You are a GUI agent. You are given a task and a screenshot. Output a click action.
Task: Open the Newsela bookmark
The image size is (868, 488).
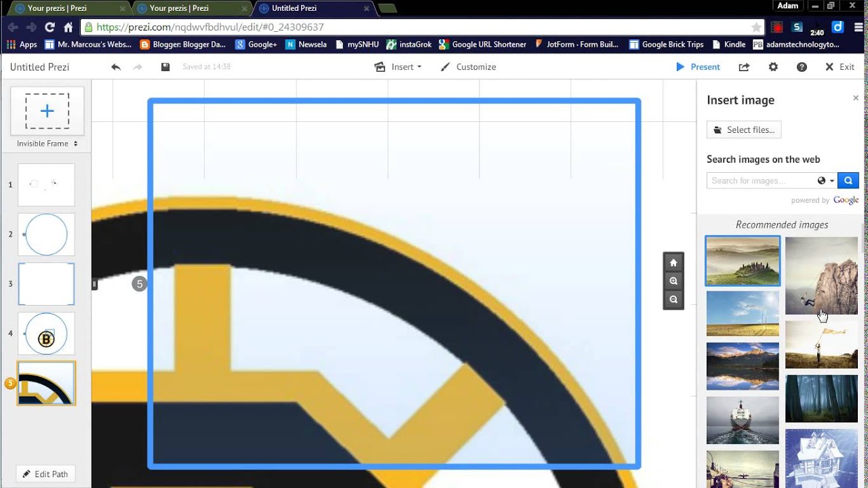(306, 45)
